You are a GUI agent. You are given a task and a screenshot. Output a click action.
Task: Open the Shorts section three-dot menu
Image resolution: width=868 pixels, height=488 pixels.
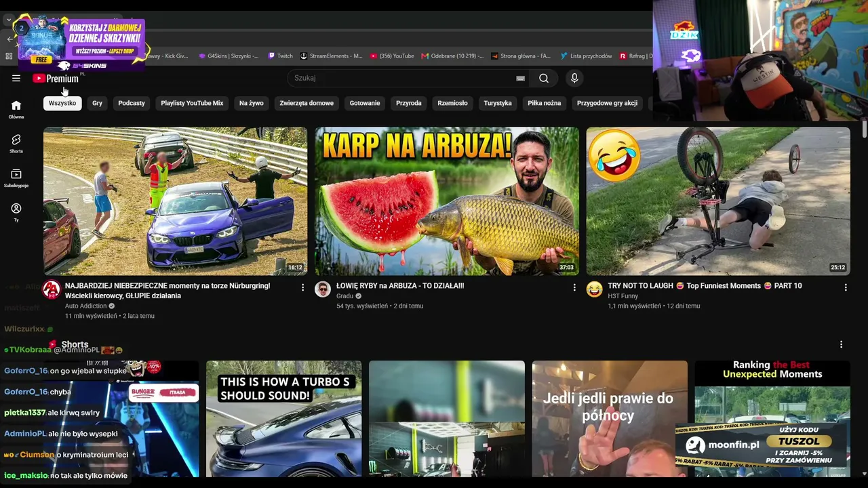point(841,344)
